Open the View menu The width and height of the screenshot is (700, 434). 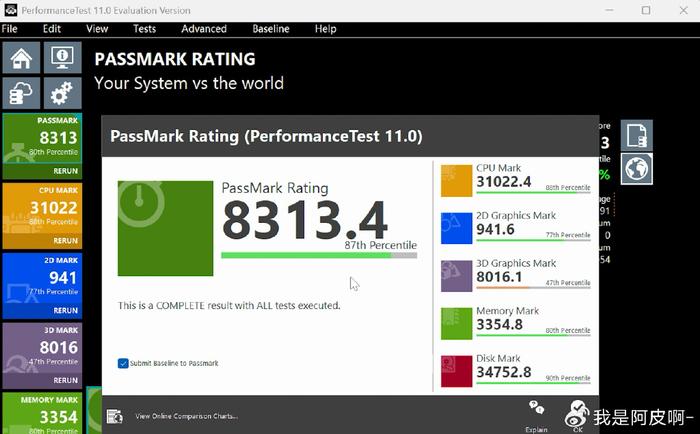coord(97,29)
